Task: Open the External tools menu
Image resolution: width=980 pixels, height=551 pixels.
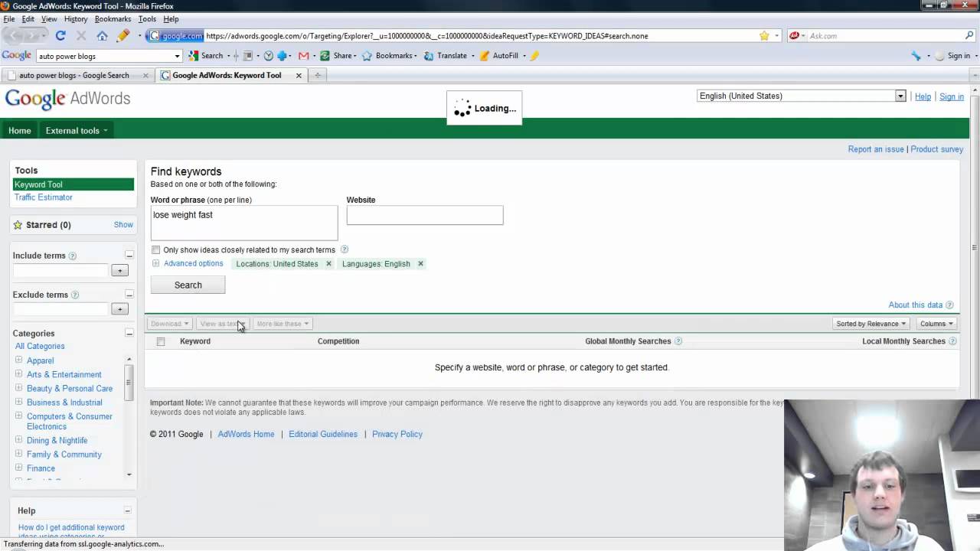Action: click(77, 131)
